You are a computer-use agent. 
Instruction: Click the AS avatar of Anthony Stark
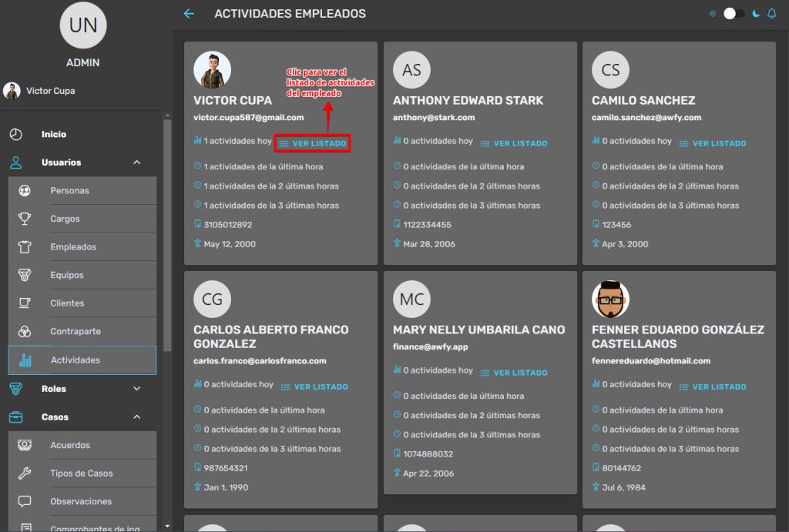(411, 69)
